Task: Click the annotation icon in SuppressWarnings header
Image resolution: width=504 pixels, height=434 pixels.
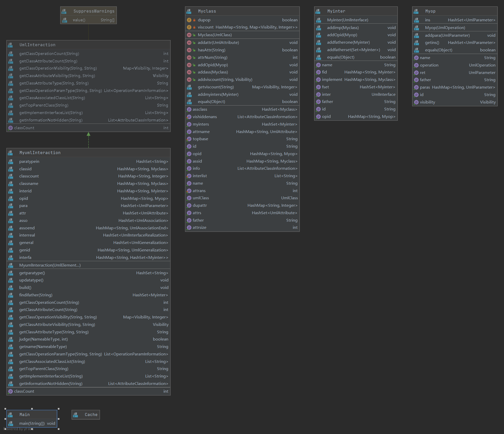Action: click(x=64, y=11)
